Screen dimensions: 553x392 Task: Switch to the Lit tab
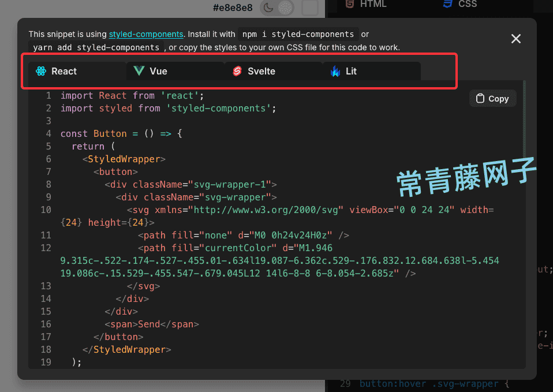[371, 71]
